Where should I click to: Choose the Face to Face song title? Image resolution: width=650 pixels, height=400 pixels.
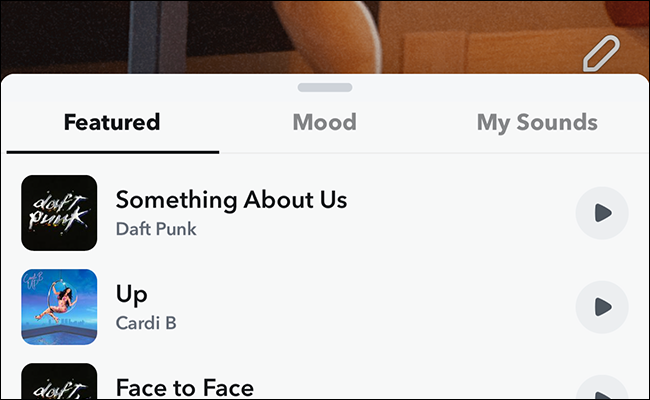point(185,387)
